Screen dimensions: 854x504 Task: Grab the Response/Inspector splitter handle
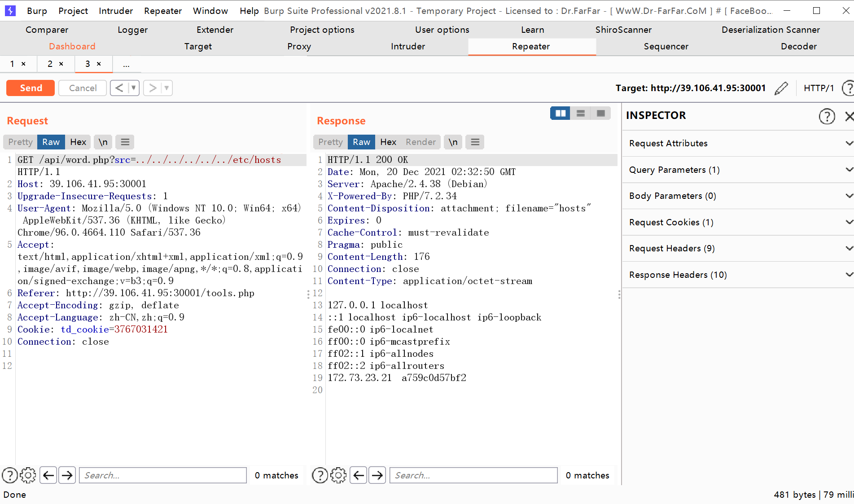coord(619,294)
